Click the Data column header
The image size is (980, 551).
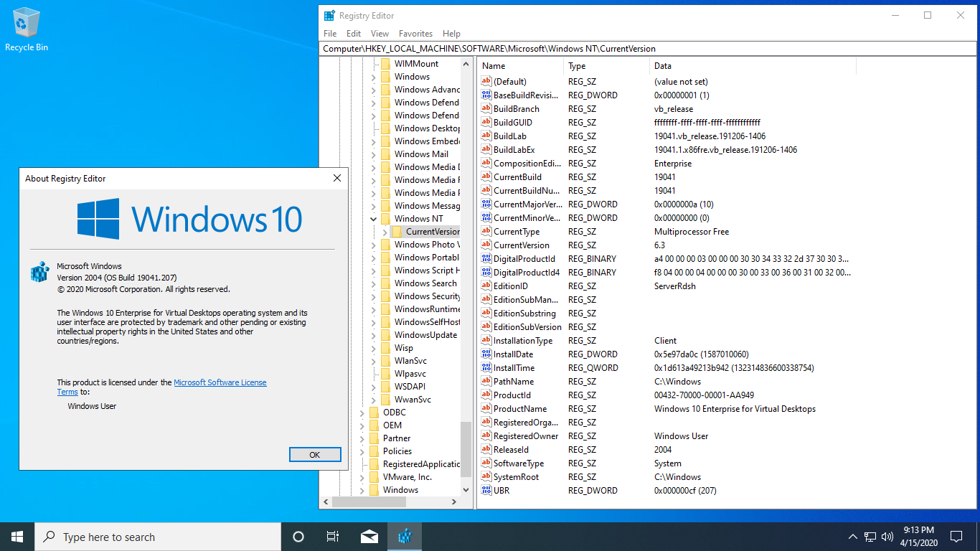coord(753,66)
